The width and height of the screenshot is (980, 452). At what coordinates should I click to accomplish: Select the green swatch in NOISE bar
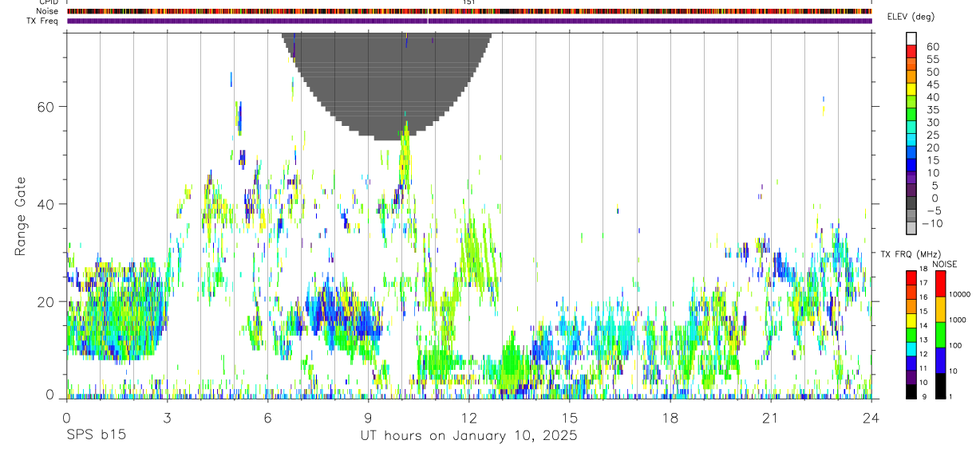941,335
